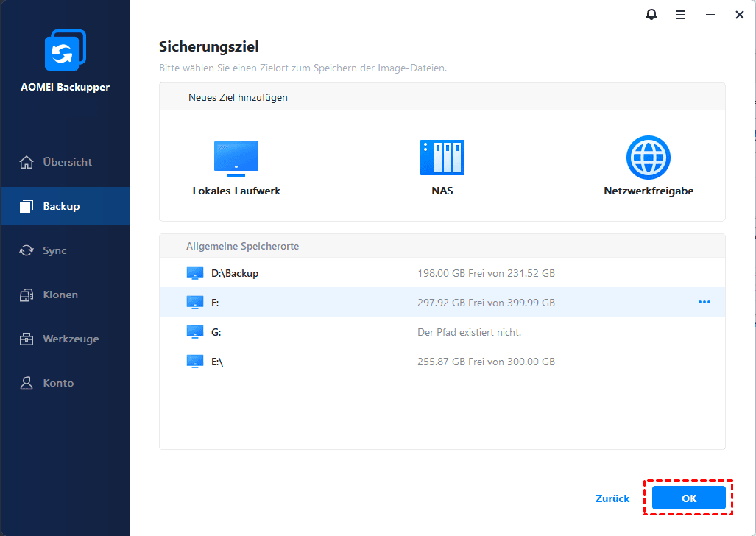Click '255.87 GB Frei von 300.00 GB'

(x=486, y=362)
